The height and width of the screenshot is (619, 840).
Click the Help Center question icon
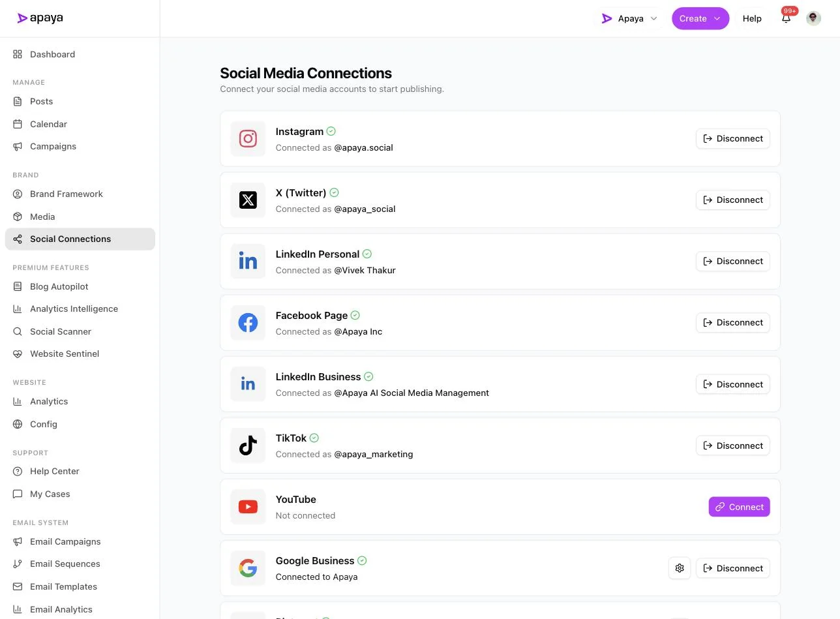(x=18, y=471)
